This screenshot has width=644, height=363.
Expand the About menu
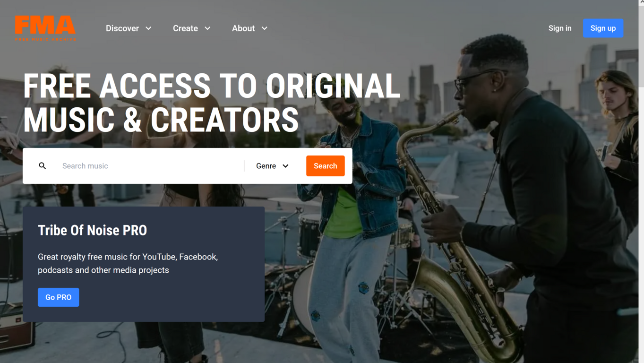coord(250,28)
